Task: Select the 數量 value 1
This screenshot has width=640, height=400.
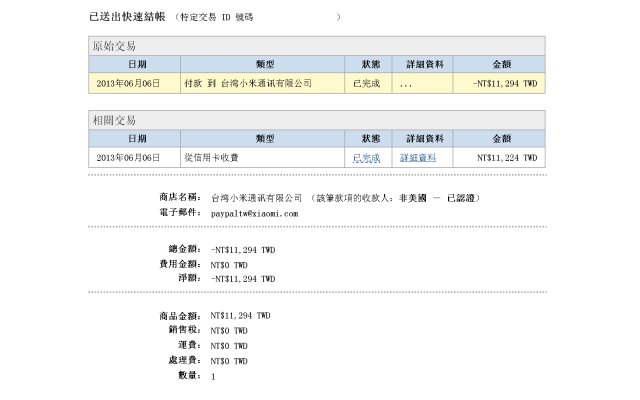Action: pos(213,377)
